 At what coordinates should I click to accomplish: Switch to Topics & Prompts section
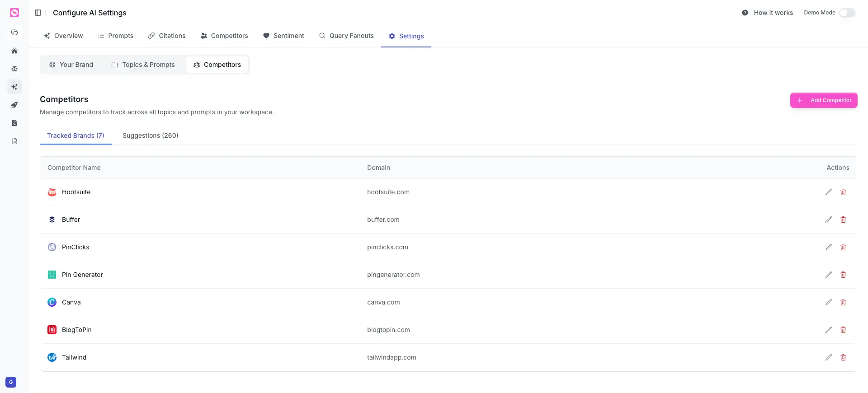coord(143,65)
